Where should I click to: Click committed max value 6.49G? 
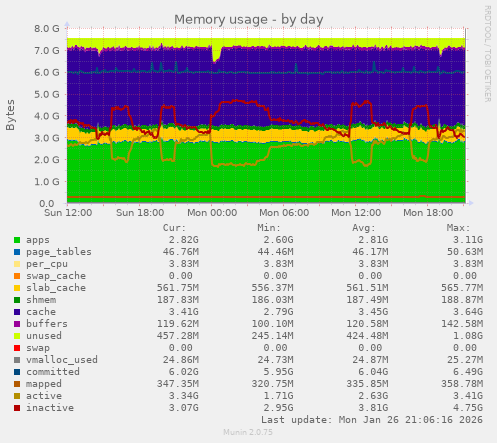tap(468, 372)
